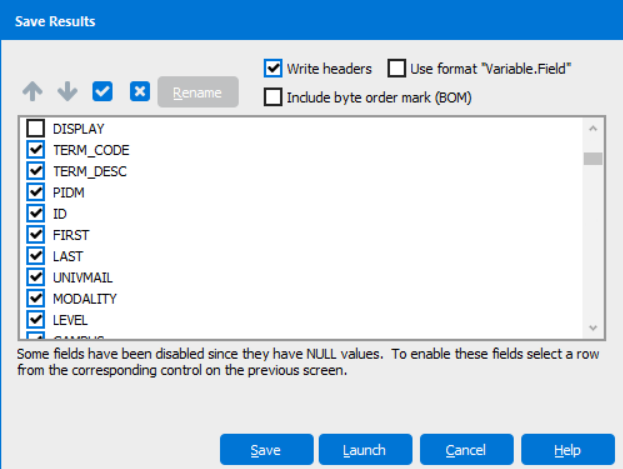
Task: Click the Launch button
Action: pyautogui.click(x=365, y=450)
